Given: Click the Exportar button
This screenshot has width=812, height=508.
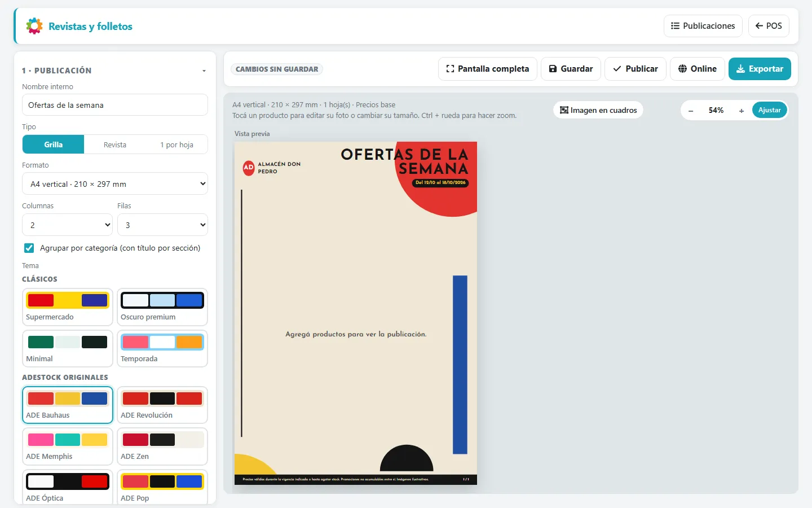Looking at the screenshot, I should [x=760, y=69].
